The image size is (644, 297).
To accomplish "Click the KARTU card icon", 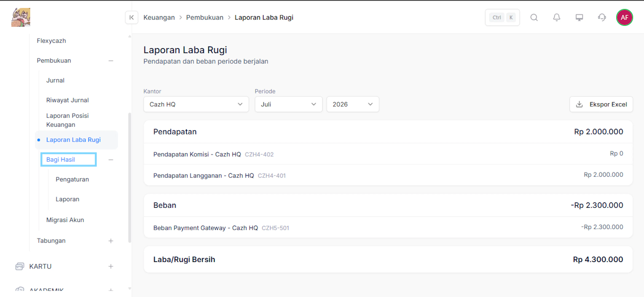I will (x=19, y=266).
